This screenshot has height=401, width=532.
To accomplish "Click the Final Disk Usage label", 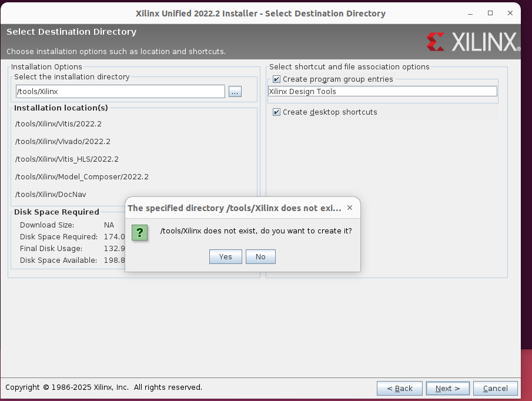I will (51, 248).
